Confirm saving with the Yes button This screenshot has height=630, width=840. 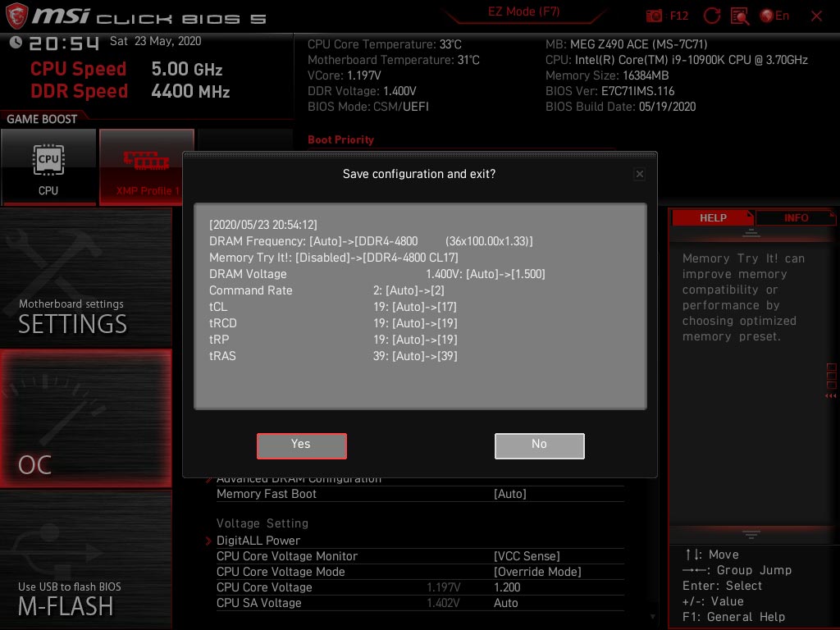302,445
